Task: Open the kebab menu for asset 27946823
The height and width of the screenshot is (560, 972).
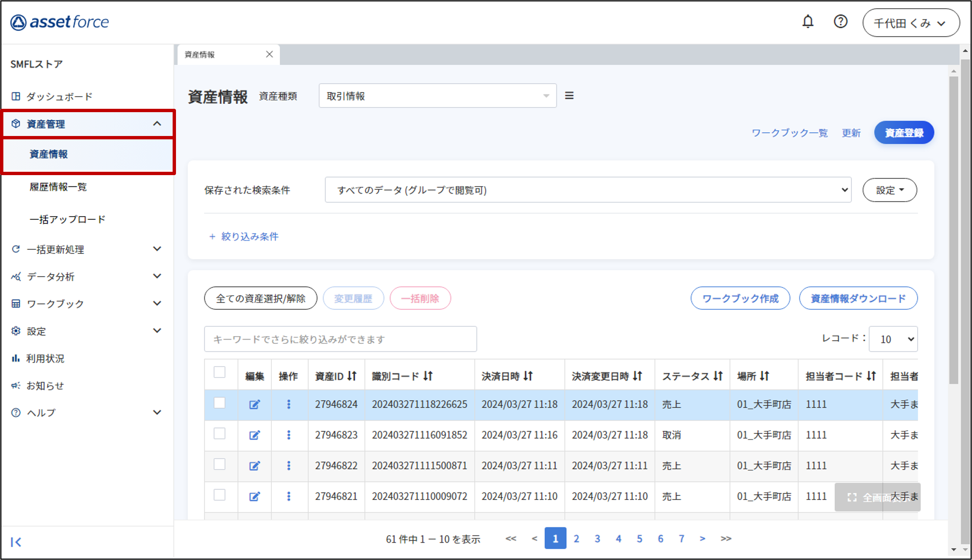Action: pyautogui.click(x=289, y=435)
